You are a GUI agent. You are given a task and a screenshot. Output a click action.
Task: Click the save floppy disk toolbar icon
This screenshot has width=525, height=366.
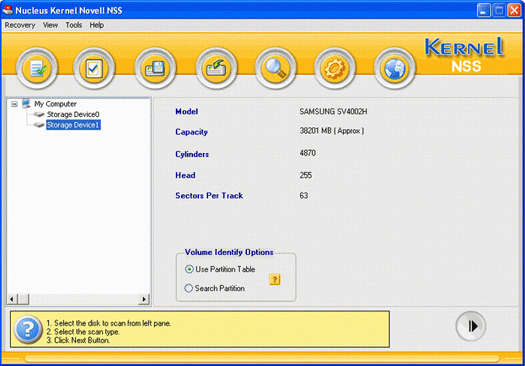coord(155,68)
